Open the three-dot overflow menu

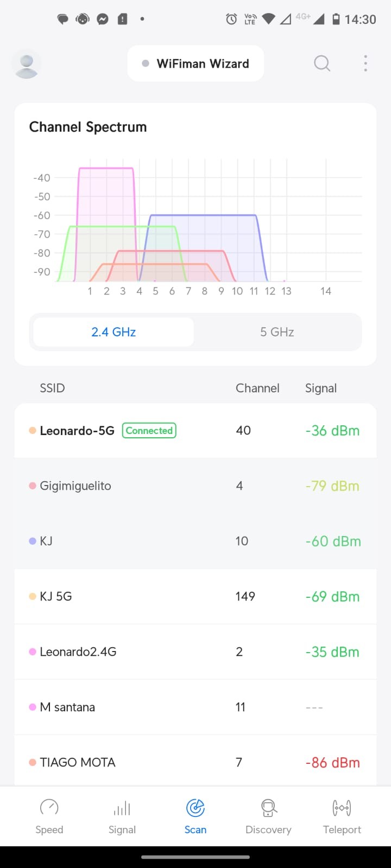tap(365, 63)
